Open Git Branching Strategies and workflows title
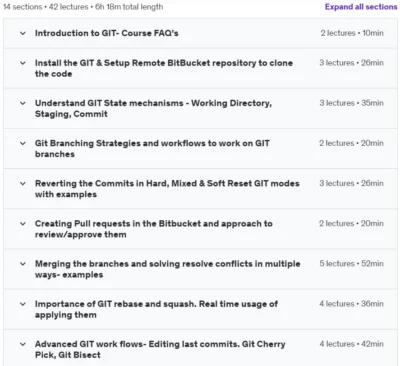This screenshot has height=366, width=400. (152, 149)
